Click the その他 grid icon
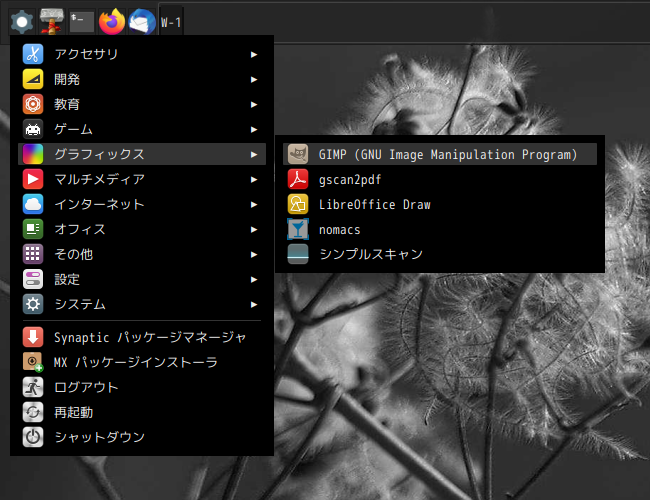The height and width of the screenshot is (500, 650). (x=33, y=254)
